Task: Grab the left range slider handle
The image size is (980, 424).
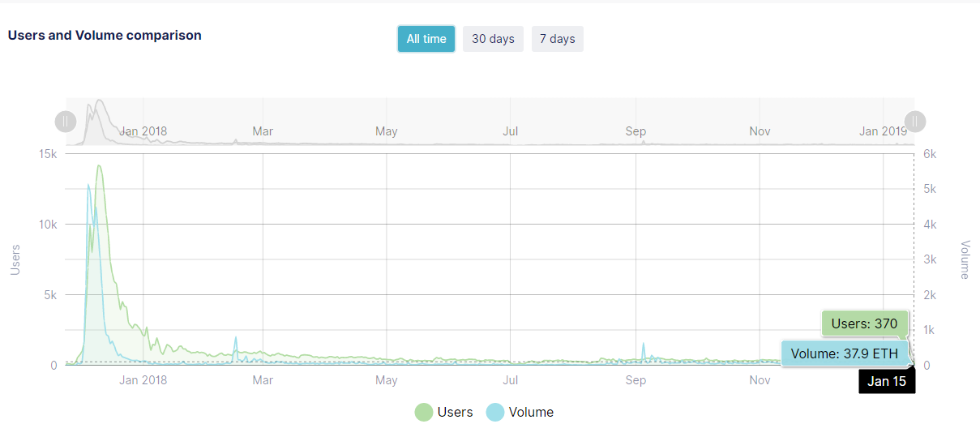Action: (66, 122)
